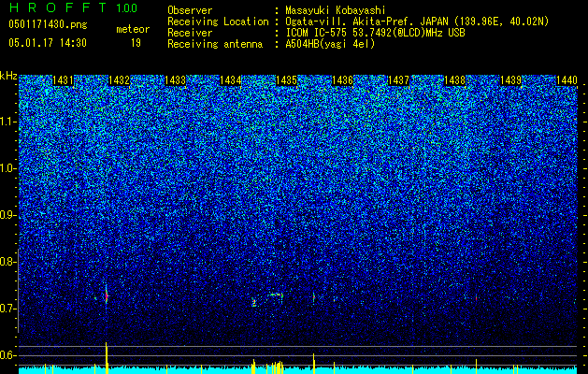Click the 1.0 kHz axis label

pyautogui.click(x=8, y=168)
